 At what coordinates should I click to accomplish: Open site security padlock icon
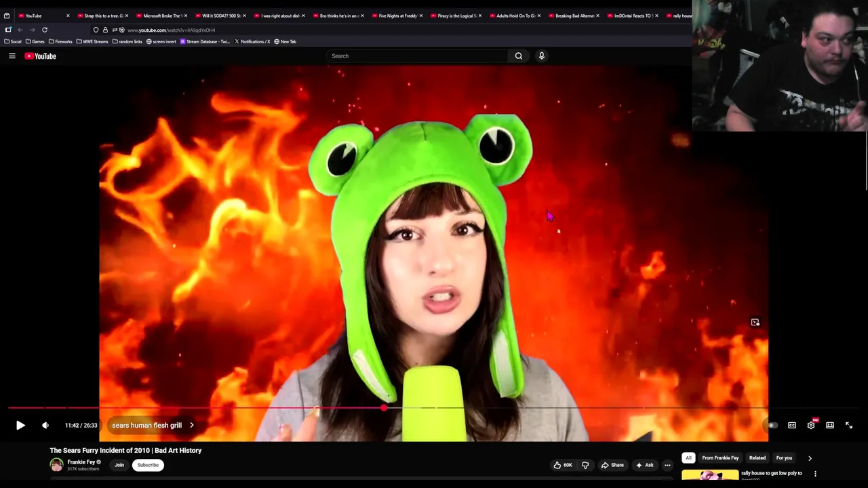pyautogui.click(x=105, y=30)
